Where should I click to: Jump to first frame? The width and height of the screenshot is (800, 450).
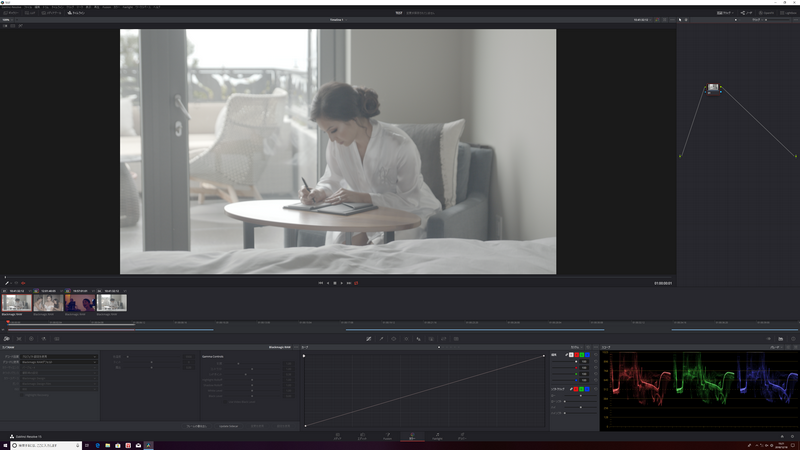[320, 283]
